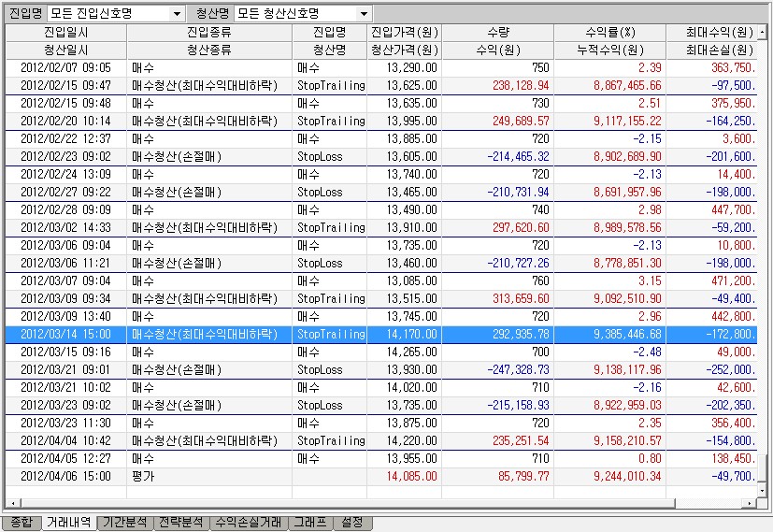The height and width of the screenshot is (532, 773).
Task: Expand the 청산명 signal name dropdown
Action: 364,14
